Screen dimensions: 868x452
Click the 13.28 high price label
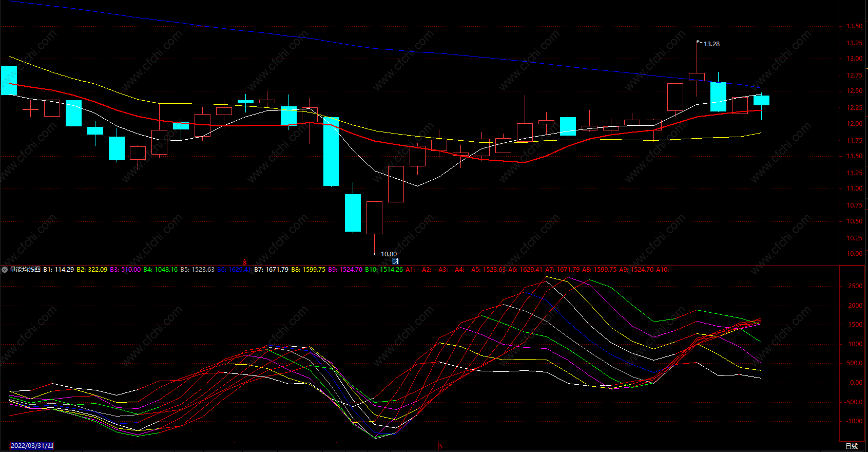[711, 44]
